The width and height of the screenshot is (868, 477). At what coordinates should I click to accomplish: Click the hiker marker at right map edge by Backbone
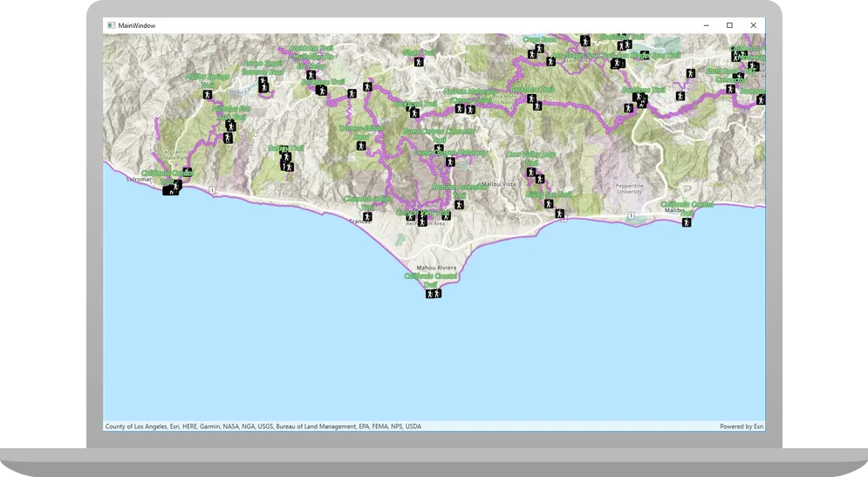[762, 99]
